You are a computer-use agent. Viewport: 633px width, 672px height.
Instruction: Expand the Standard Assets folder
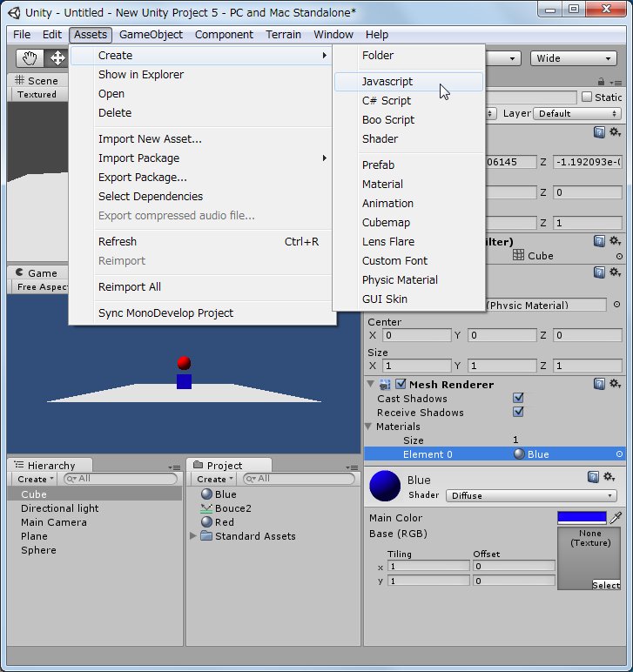[193, 536]
